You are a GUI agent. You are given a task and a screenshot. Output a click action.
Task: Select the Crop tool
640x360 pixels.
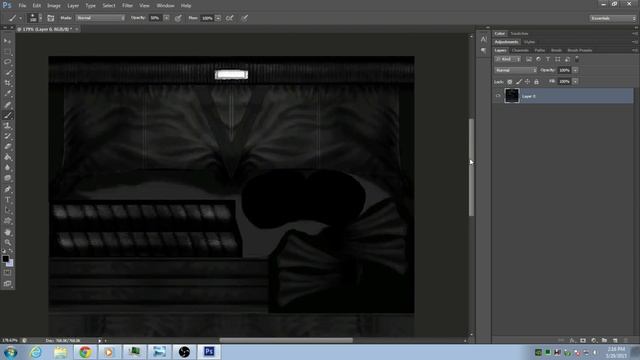click(x=7, y=83)
